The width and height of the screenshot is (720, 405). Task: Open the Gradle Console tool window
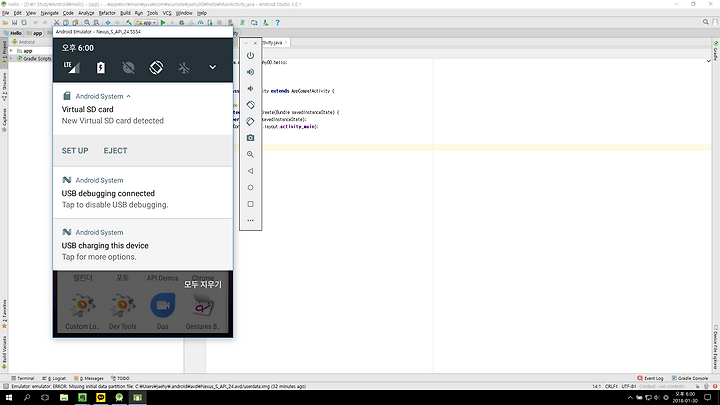[690, 378]
